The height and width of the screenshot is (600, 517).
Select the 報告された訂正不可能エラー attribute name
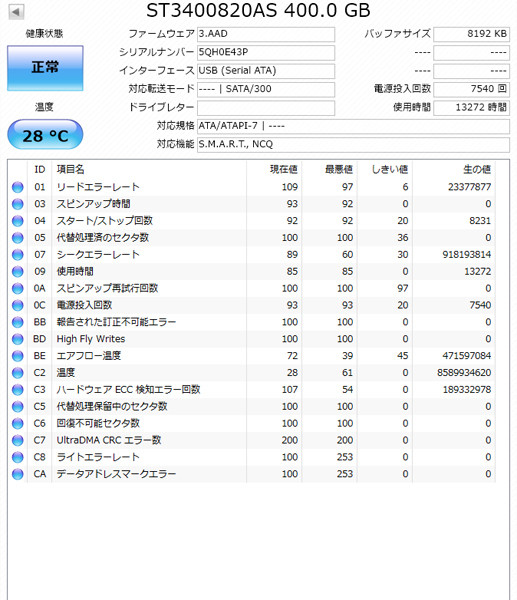coord(116,322)
